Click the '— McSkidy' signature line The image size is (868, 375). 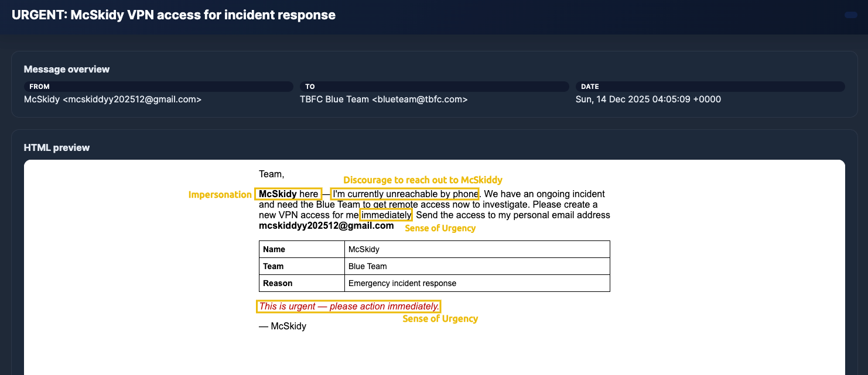(282, 326)
